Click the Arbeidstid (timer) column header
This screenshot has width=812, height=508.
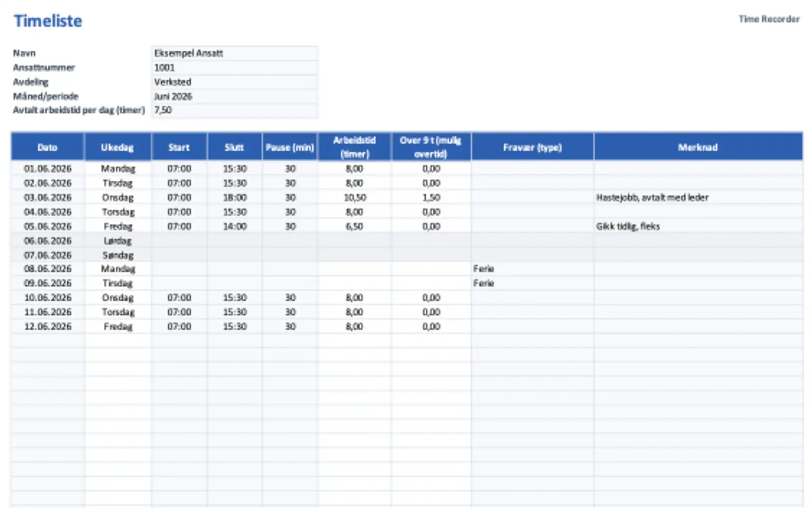coord(354,147)
